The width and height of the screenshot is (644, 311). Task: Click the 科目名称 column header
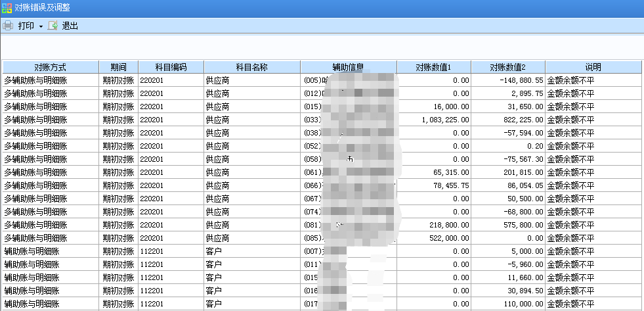tap(252, 67)
